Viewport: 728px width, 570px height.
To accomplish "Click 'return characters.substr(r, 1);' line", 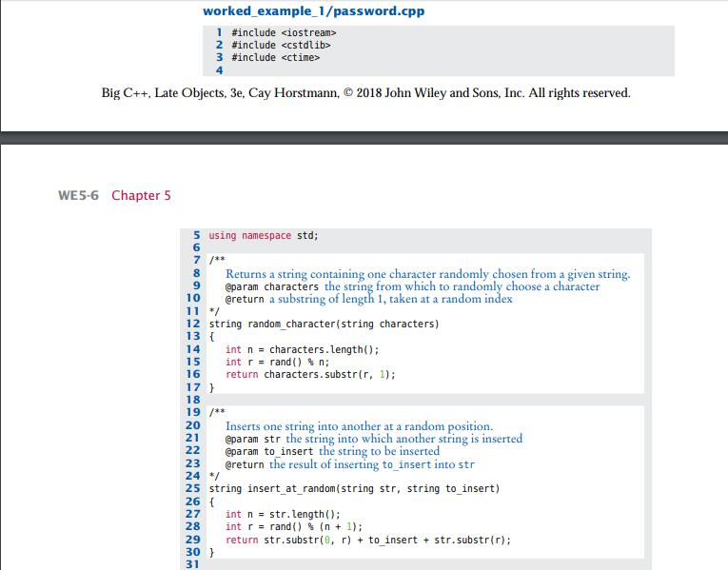I will tap(310, 375).
